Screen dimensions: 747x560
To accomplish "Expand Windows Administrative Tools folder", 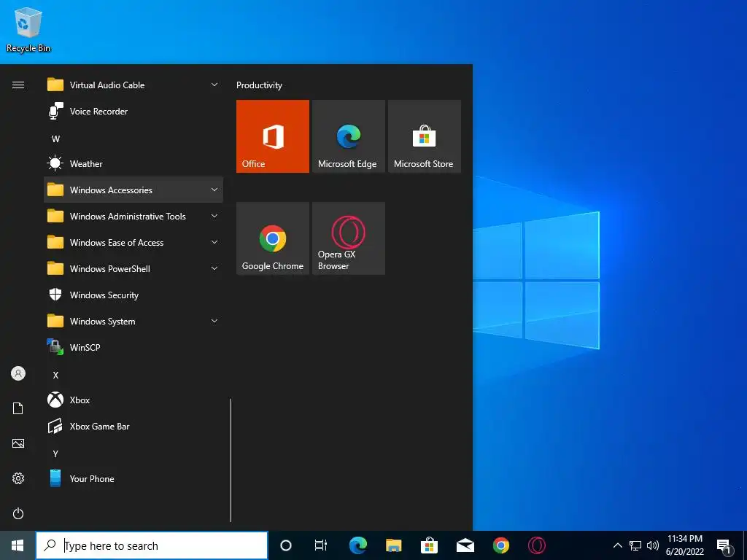I will click(133, 216).
